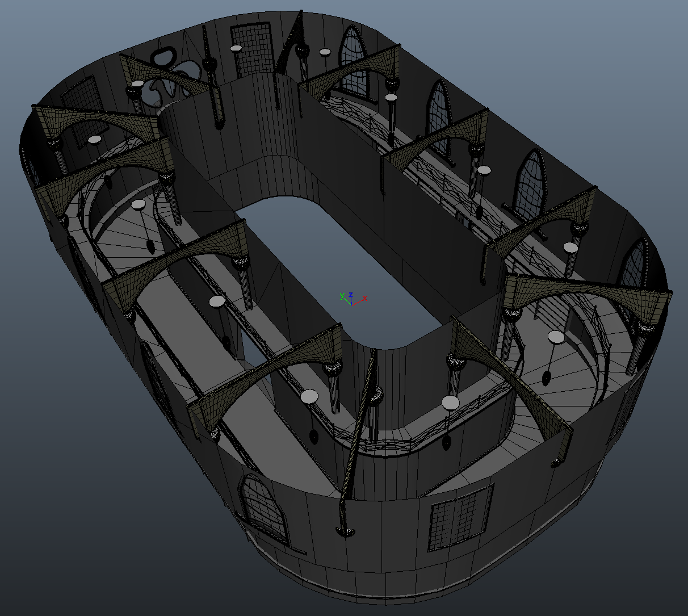Screen dimensions: 688x616
Task: Click the red X axis label
Action: pos(364,297)
